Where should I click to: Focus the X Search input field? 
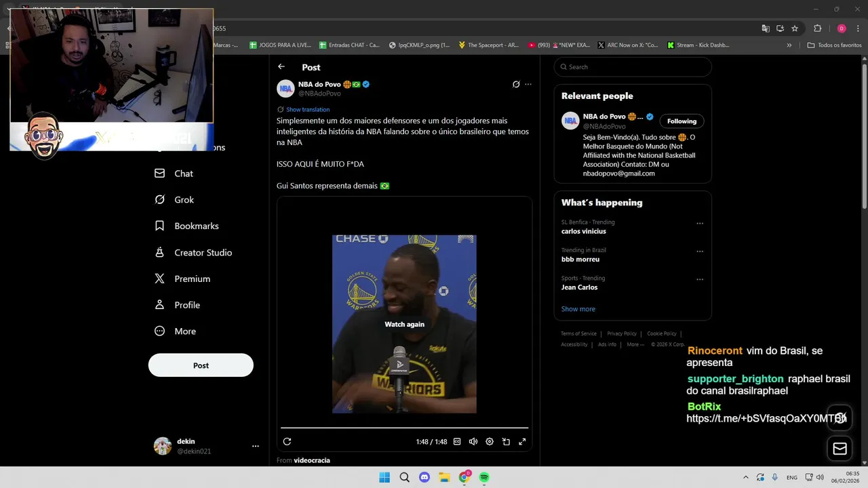(633, 67)
